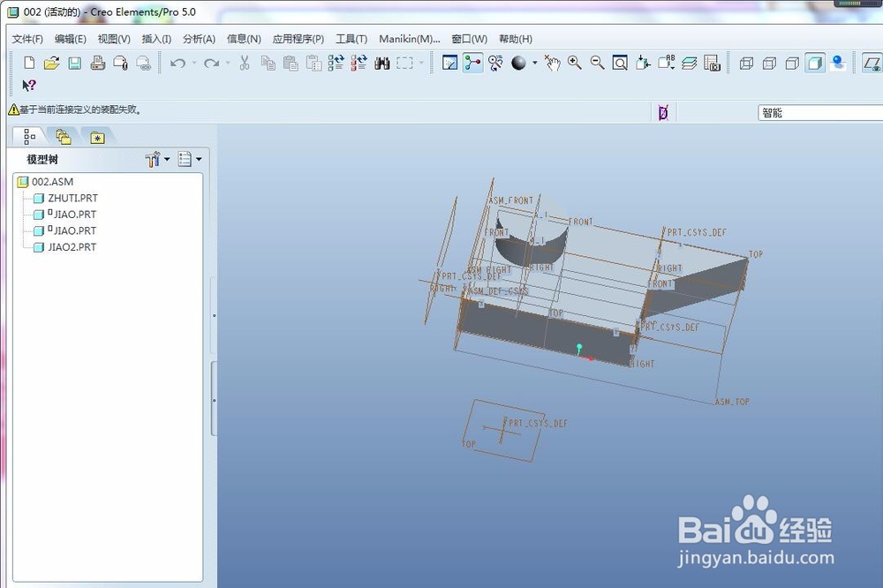Screen dimensions: 883x588
Task: Expand the selection box tool dropdown arrow
Action: (x=420, y=63)
